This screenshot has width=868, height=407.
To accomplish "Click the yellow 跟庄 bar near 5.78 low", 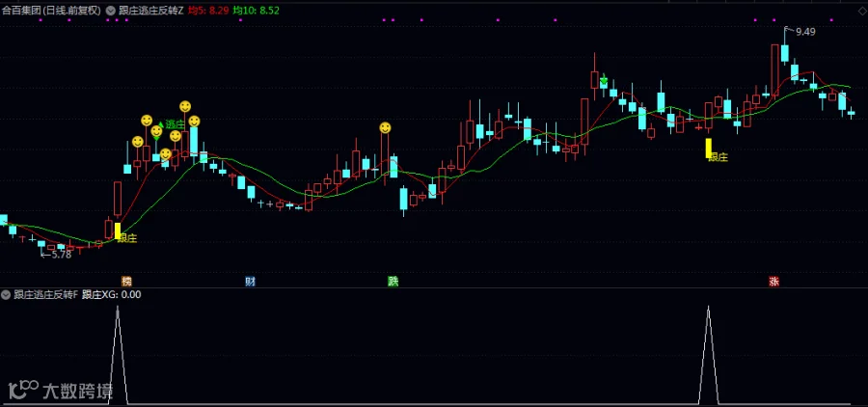I will [x=118, y=231].
